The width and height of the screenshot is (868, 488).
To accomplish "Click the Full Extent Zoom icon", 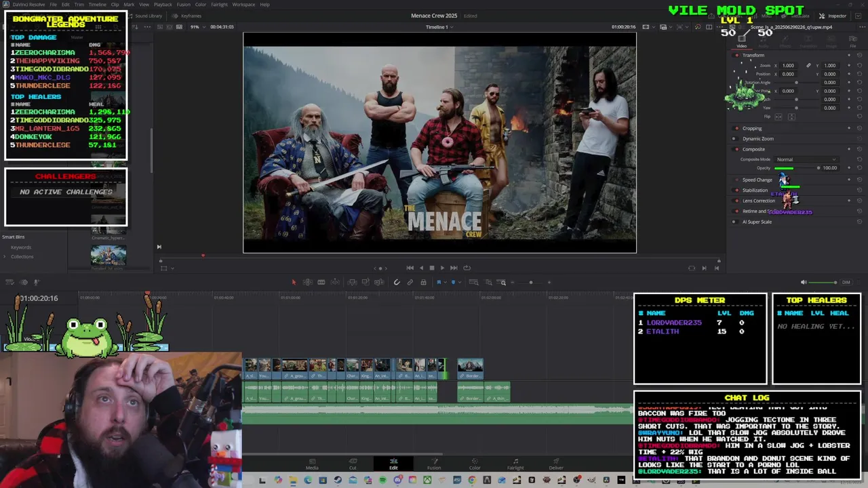I will (x=473, y=282).
